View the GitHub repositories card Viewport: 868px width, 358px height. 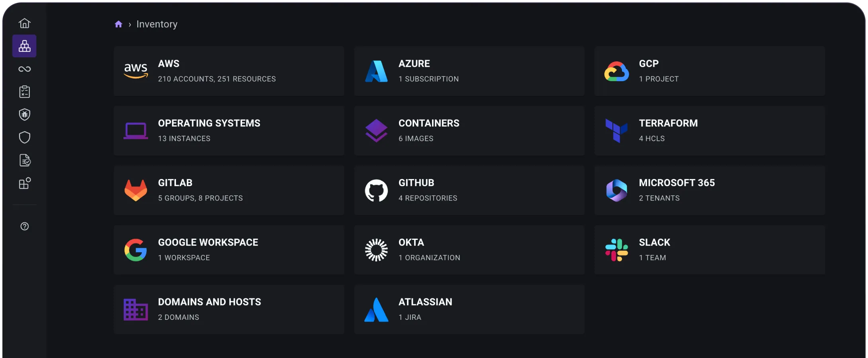(x=469, y=190)
